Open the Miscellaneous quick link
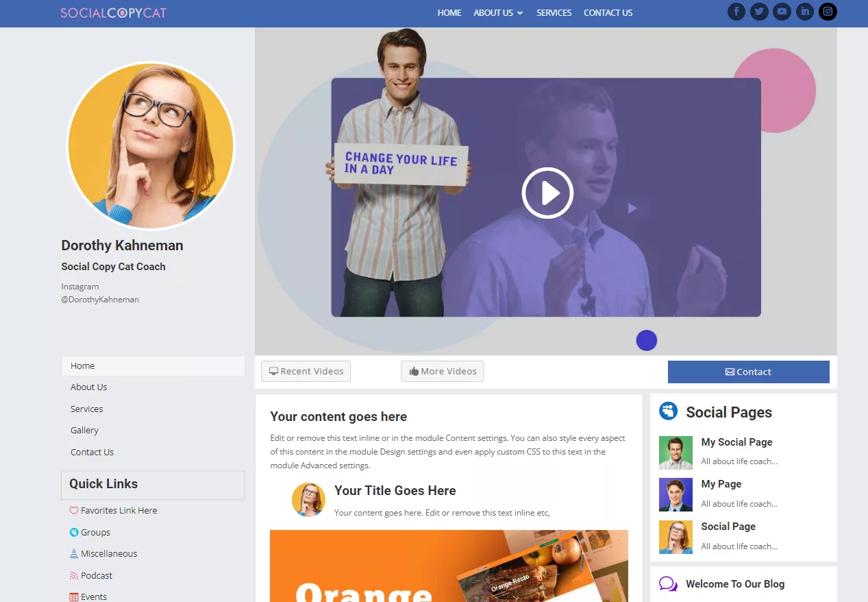 coord(109,553)
